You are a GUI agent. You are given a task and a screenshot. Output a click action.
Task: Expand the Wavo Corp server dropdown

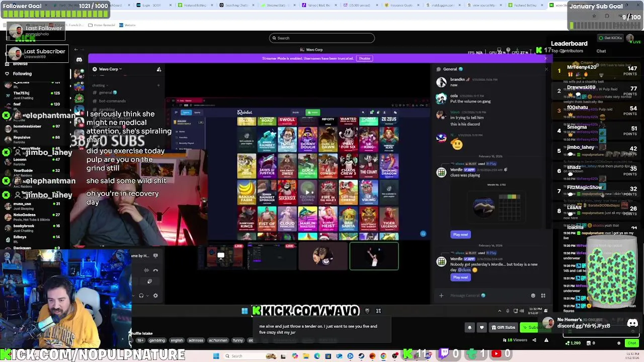111,69
